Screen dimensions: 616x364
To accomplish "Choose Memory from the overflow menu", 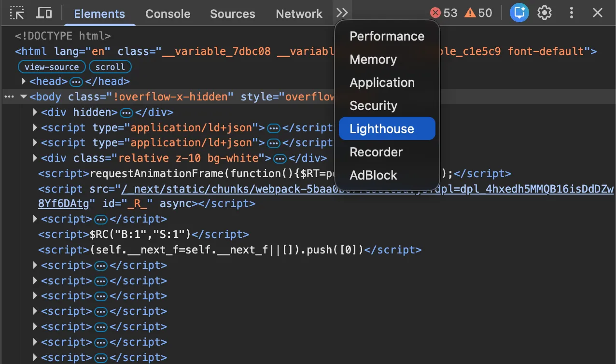I will (387, 59).
